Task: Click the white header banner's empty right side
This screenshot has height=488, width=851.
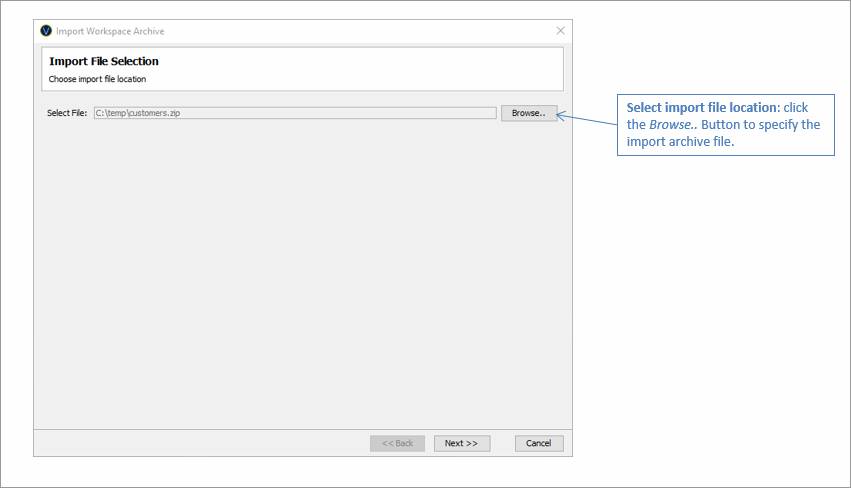Action: [x=400, y=69]
